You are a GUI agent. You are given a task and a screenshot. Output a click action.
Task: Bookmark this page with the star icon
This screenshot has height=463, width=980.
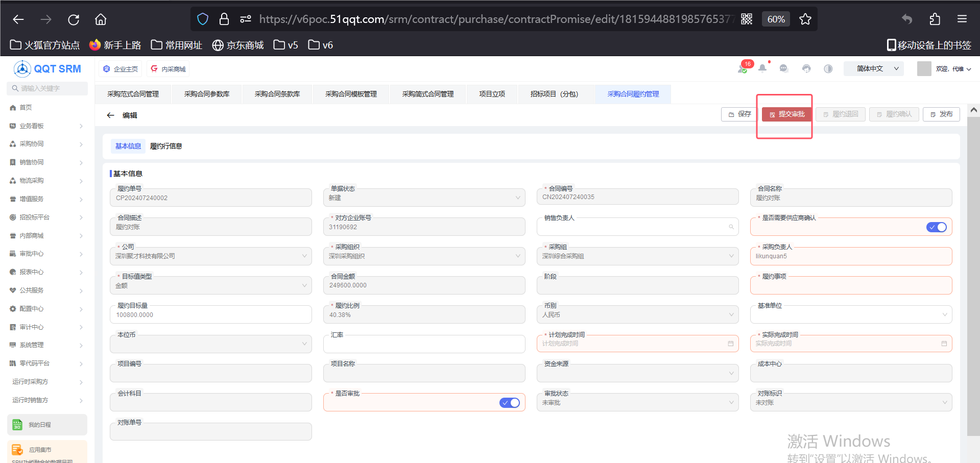(805, 19)
